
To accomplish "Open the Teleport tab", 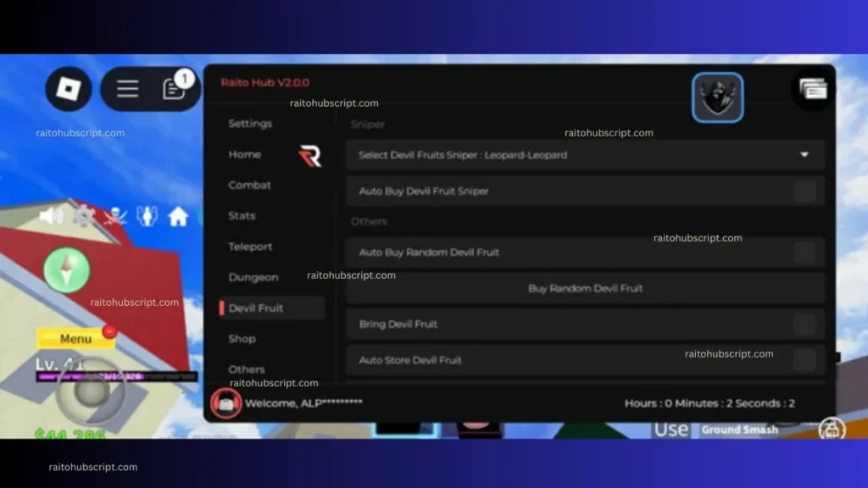I will 250,247.
